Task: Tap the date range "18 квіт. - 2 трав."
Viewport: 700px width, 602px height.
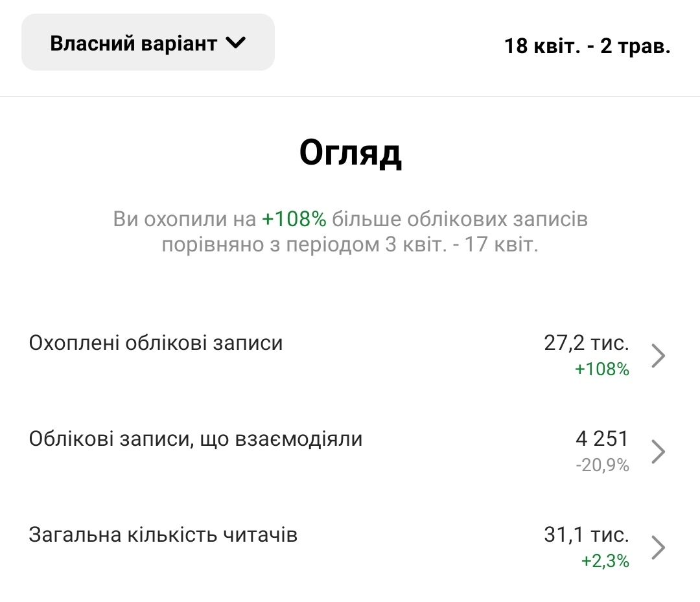Action: (587, 47)
